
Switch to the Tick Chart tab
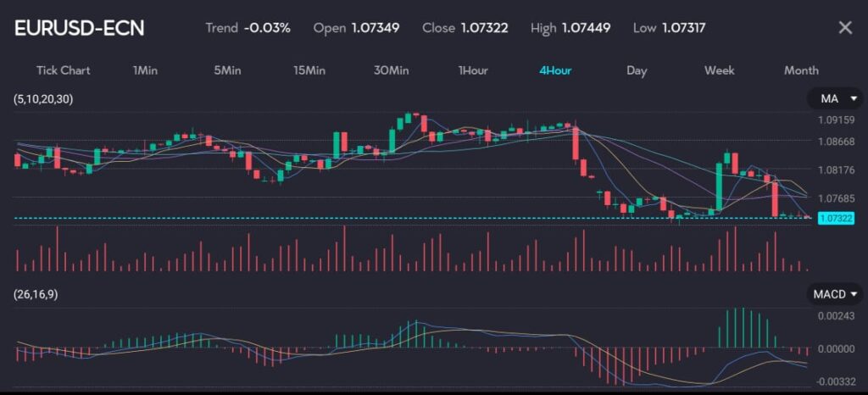pyautogui.click(x=63, y=70)
